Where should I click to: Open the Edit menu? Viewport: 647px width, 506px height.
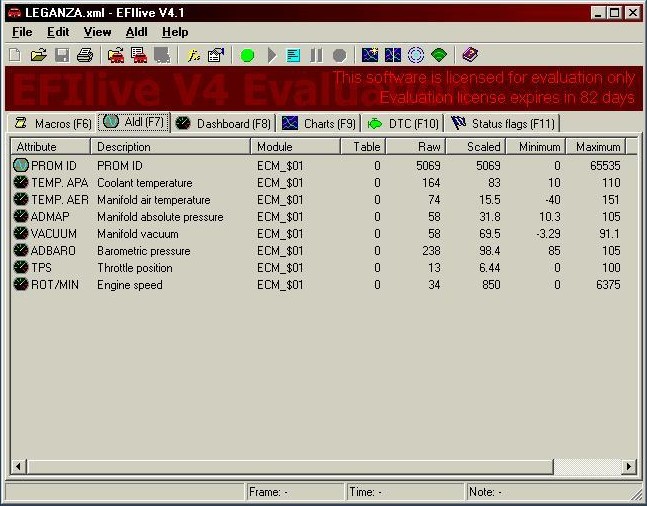click(x=58, y=32)
